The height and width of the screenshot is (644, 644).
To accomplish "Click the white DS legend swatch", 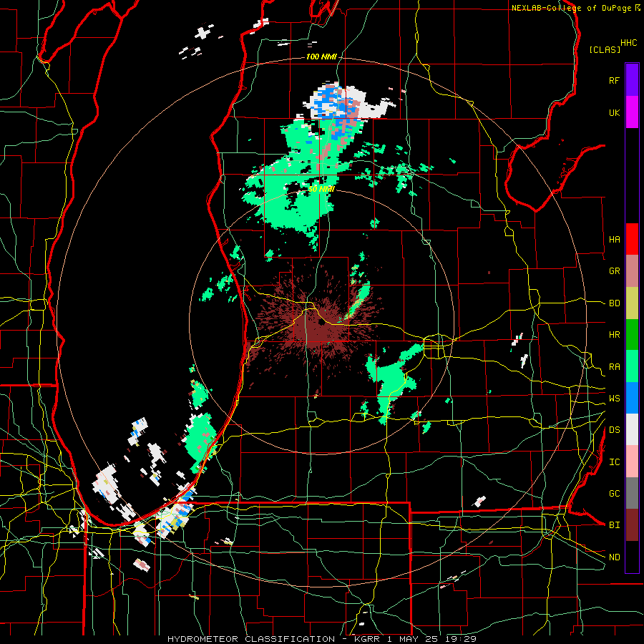I will coord(632,429).
